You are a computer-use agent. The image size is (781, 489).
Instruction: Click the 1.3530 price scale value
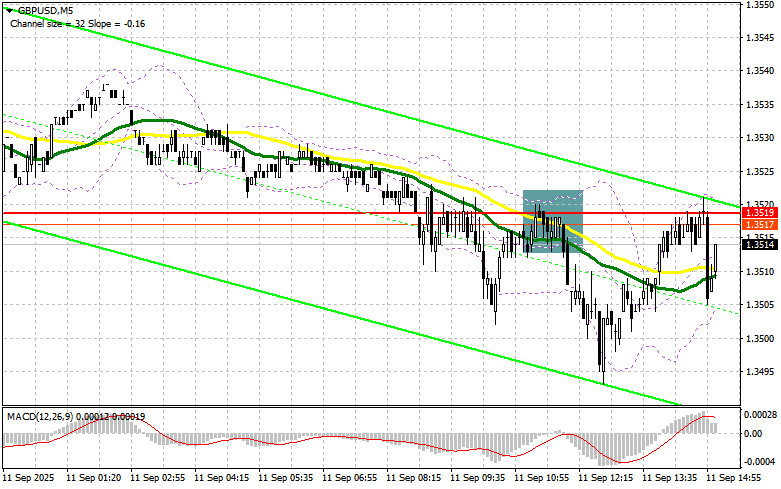coord(760,137)
